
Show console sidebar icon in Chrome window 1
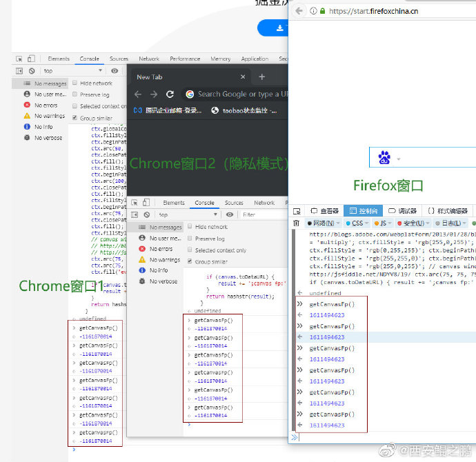[19, 71]
